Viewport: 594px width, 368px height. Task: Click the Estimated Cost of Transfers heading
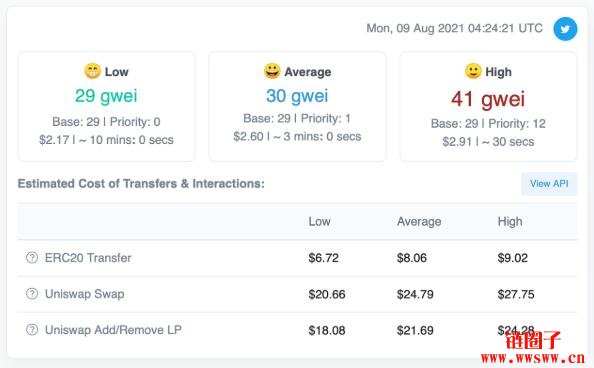tap(141, 184)
